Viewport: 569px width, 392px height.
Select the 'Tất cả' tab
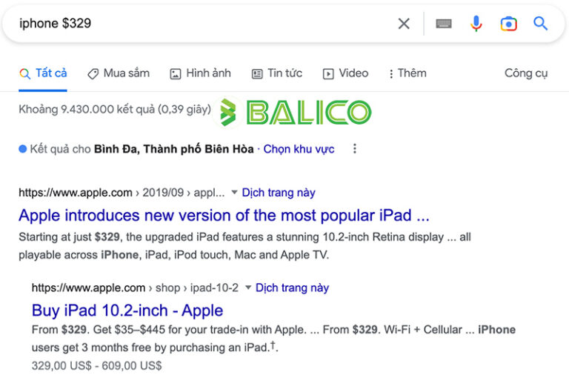click(x=43, y=73)
